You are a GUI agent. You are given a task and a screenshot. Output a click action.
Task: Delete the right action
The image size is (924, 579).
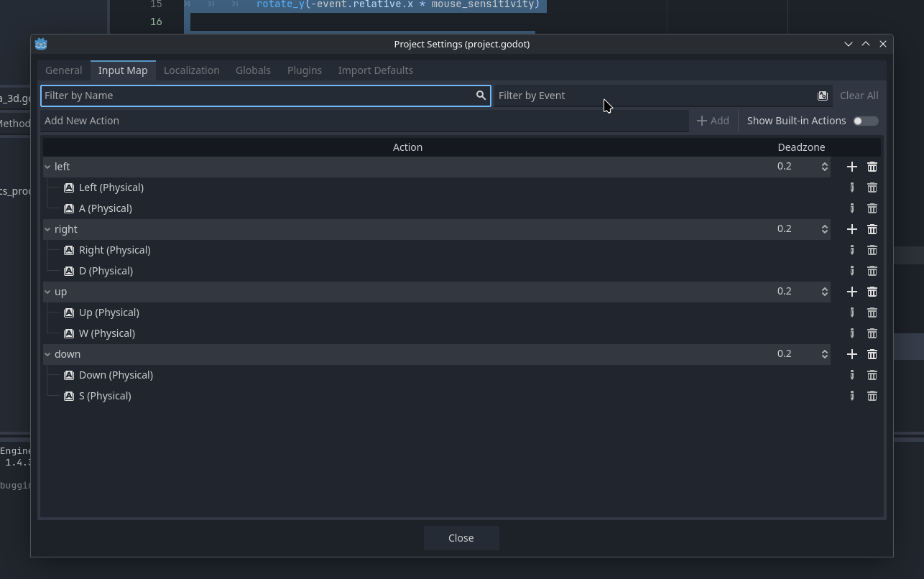[872, 229]
